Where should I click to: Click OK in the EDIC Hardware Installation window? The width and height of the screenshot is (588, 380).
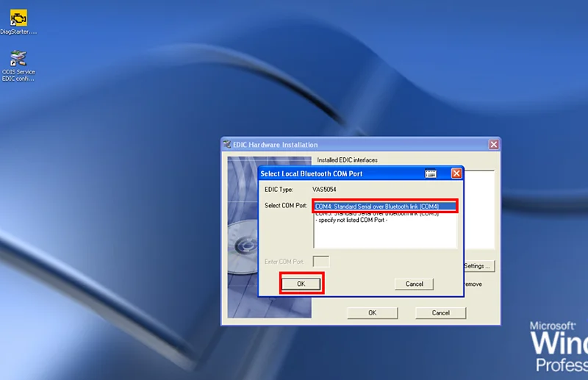(373, 313)
